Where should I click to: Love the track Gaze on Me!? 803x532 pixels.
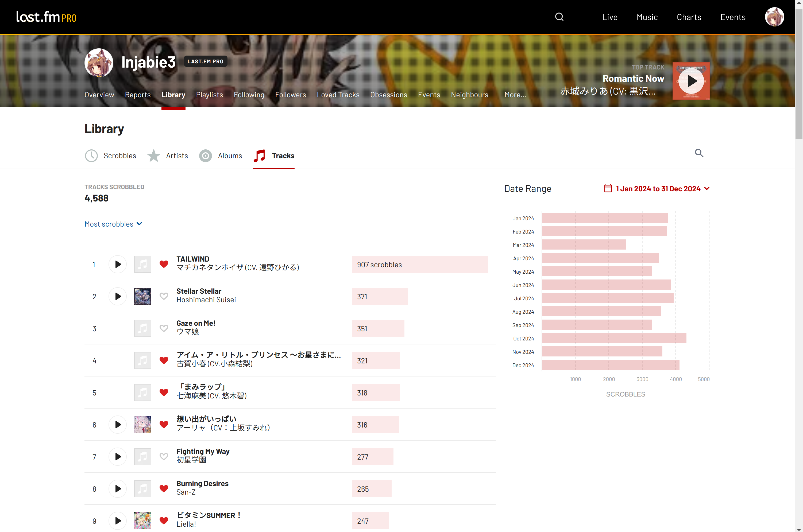(x=164, y=328)
